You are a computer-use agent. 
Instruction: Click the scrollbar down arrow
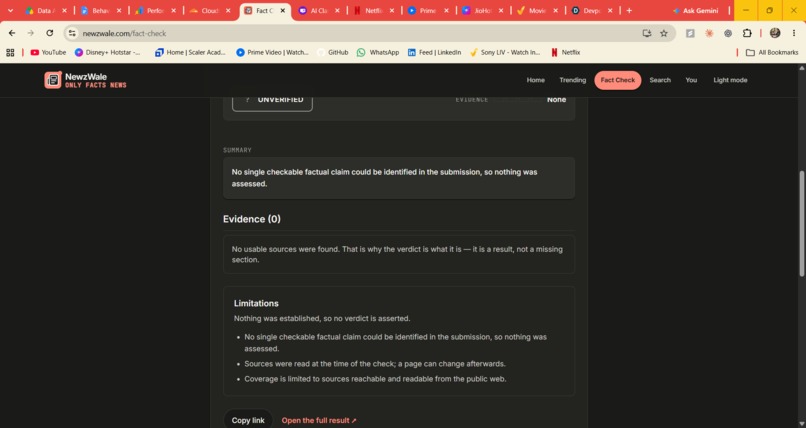pyautogui.click(x=801, y=423)
